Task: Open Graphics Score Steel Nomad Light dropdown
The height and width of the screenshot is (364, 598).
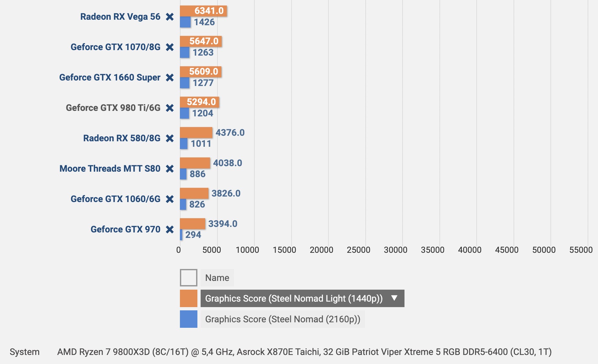Action: click(293, 298)
